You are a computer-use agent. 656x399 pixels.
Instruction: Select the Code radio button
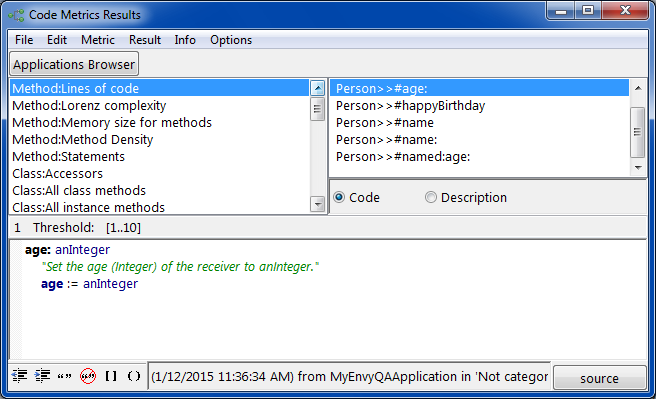pos(339,197)
